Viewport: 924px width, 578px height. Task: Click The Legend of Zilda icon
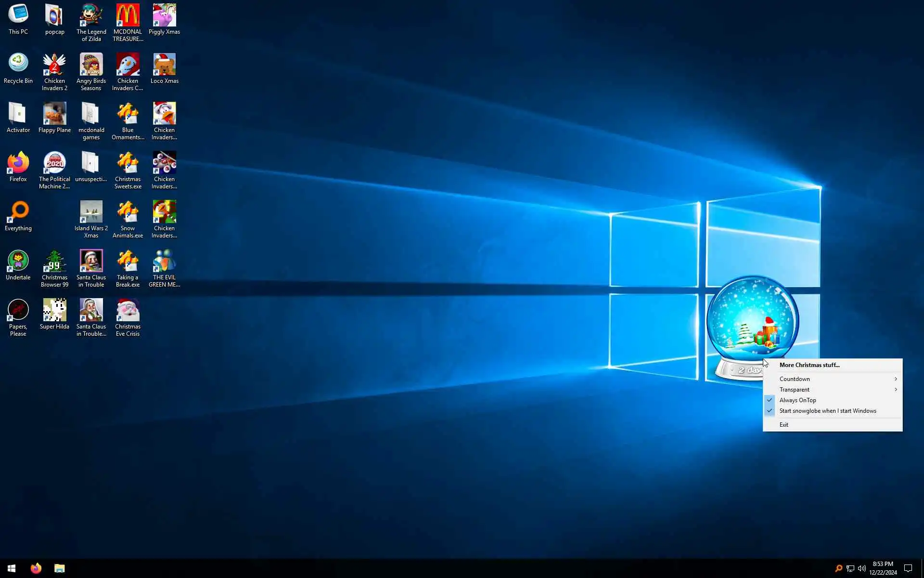(x=91, y=16)
